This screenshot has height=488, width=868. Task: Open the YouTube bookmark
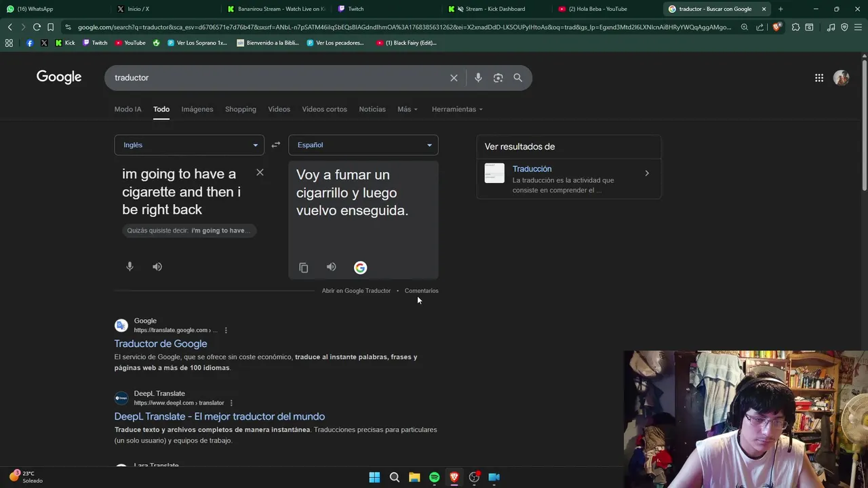[130, 43]
